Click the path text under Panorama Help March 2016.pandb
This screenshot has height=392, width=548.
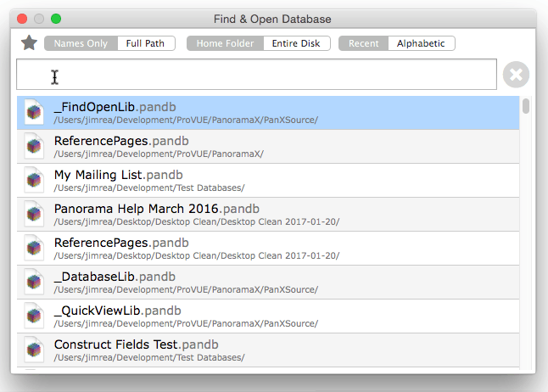[197, 221]
